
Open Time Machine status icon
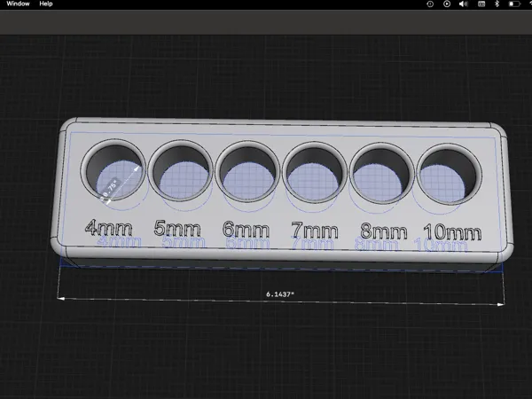[x=430, y=4]
